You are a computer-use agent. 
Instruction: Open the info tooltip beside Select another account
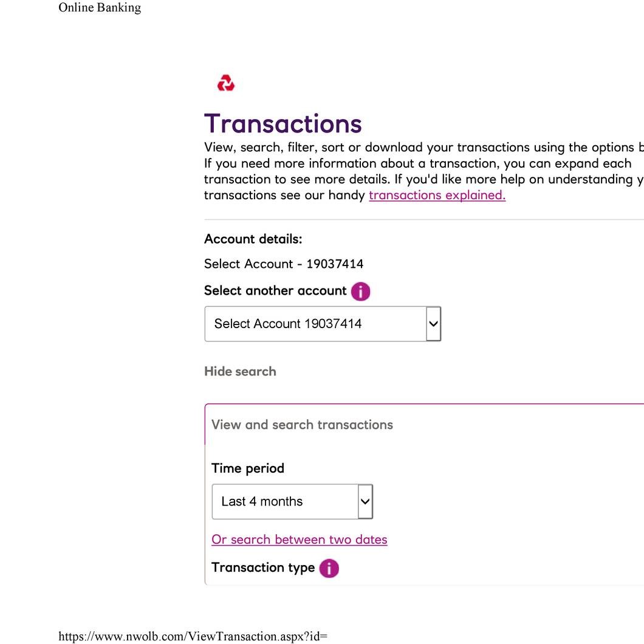360,291
